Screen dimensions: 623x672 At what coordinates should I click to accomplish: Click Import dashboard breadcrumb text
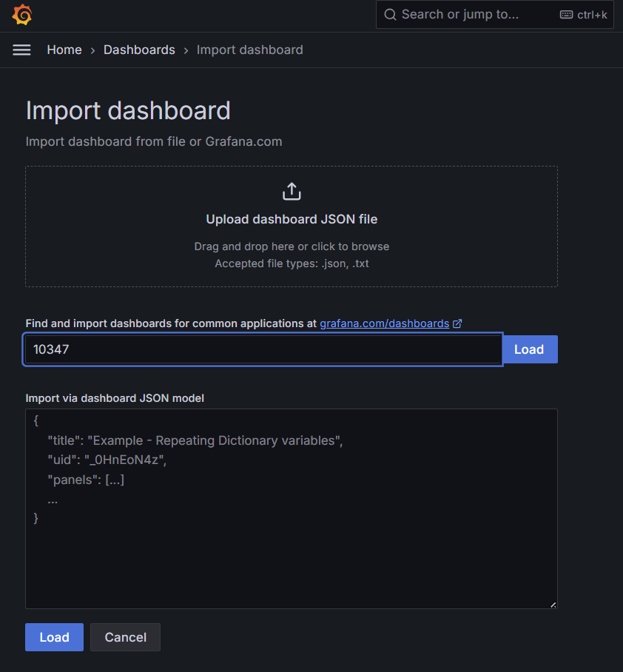pos(250,50)
